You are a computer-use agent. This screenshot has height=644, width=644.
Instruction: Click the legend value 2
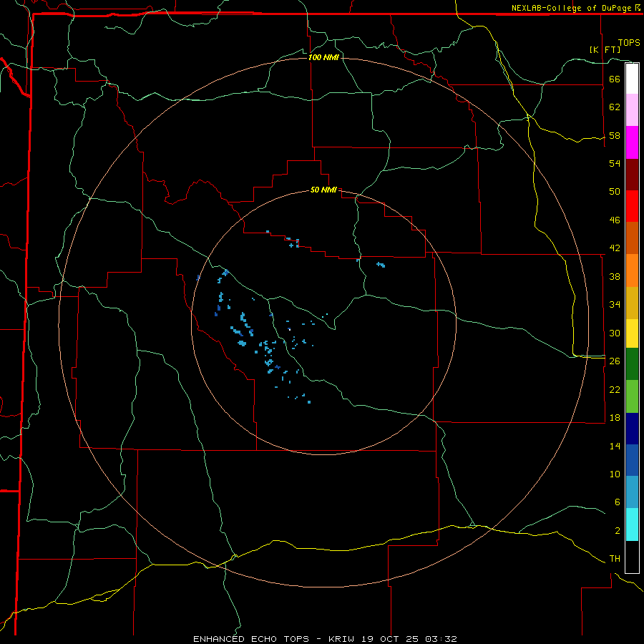(x=617, y=530)
